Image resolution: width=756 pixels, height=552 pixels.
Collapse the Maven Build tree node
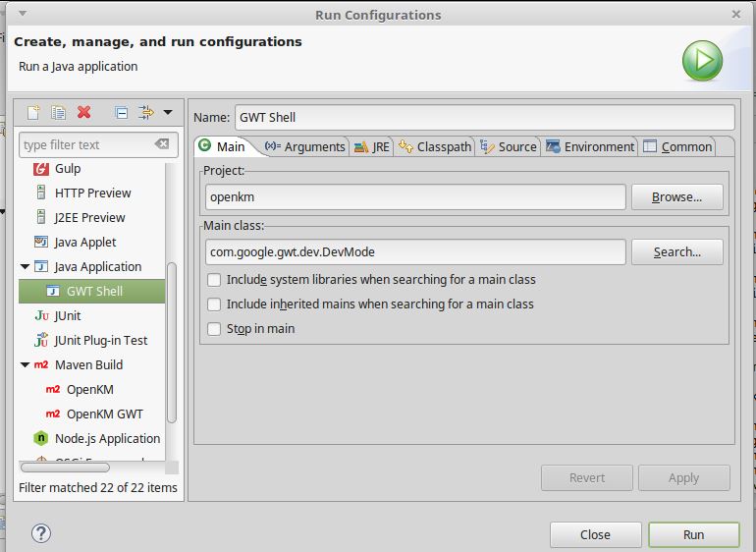tap(26, 365)
